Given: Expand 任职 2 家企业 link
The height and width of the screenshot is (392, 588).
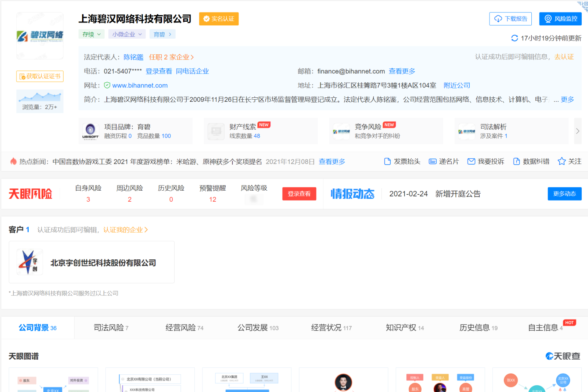Looking at the screenshot, I should (171, 57).
